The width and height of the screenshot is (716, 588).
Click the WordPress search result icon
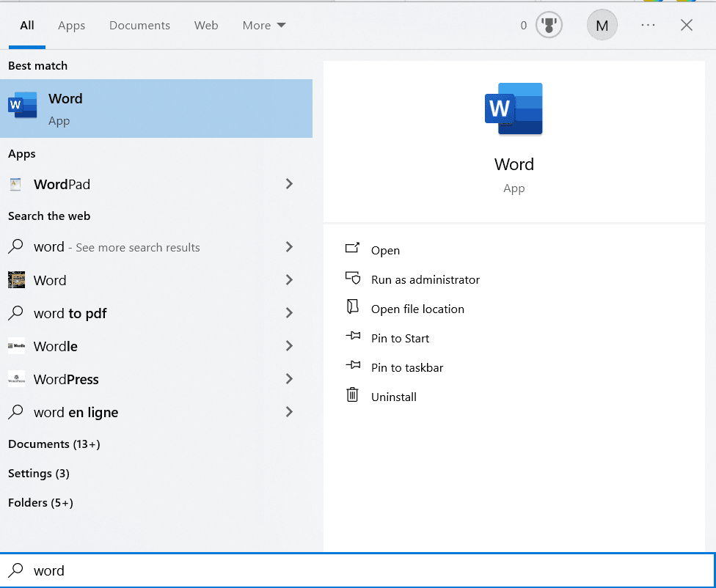[16, 379]
